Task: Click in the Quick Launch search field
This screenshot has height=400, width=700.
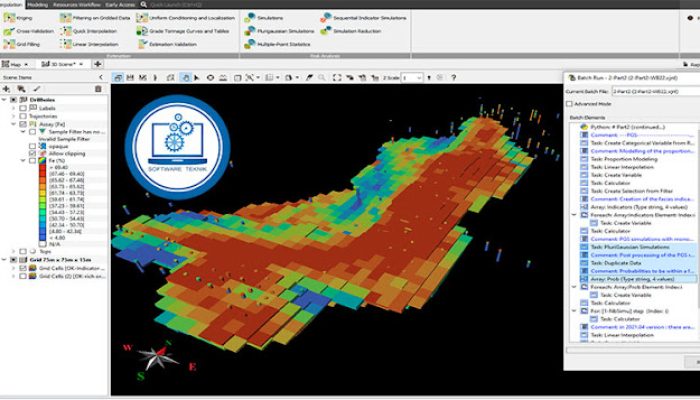Action: [177, 4]
